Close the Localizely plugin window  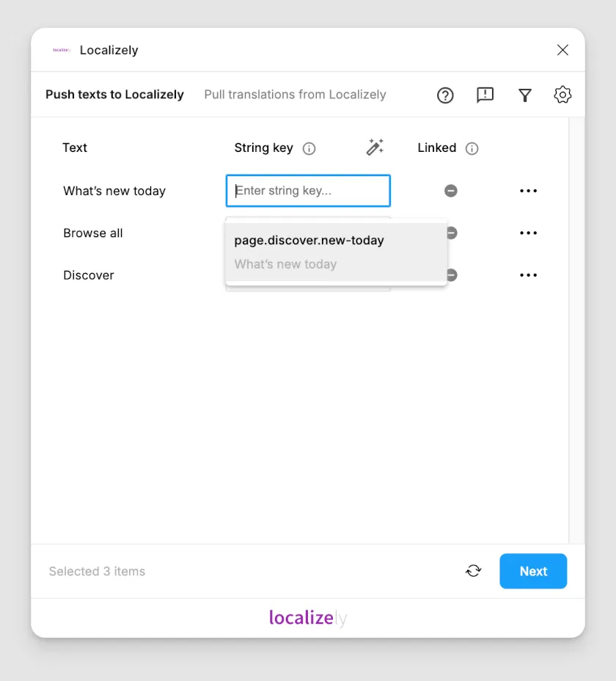(562, 50)
